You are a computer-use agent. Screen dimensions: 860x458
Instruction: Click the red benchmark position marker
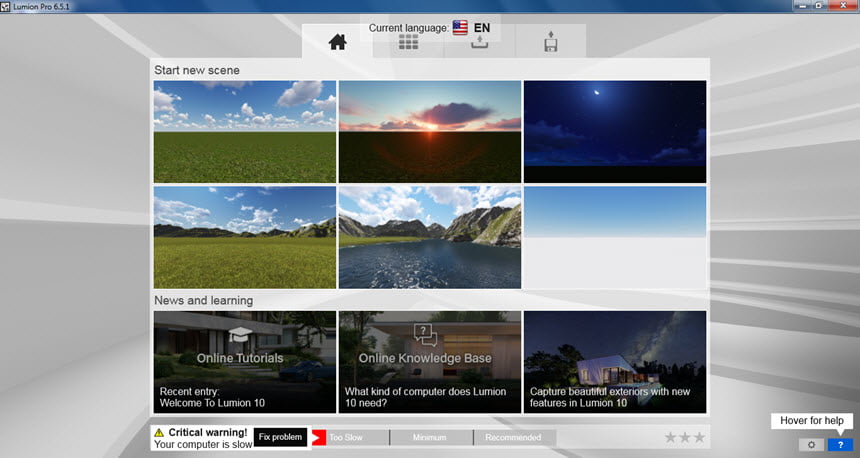click(x=319, y=438)
